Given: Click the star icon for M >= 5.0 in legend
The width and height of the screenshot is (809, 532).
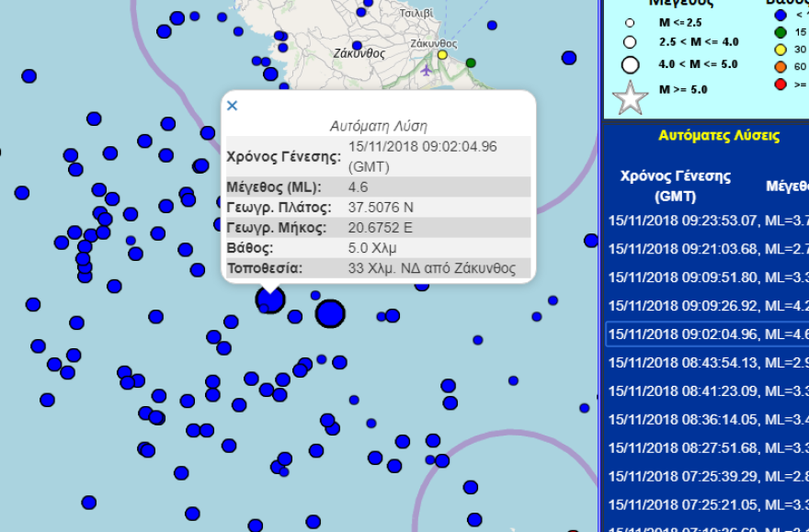Looking at the screenshot, I should point(630,94).
